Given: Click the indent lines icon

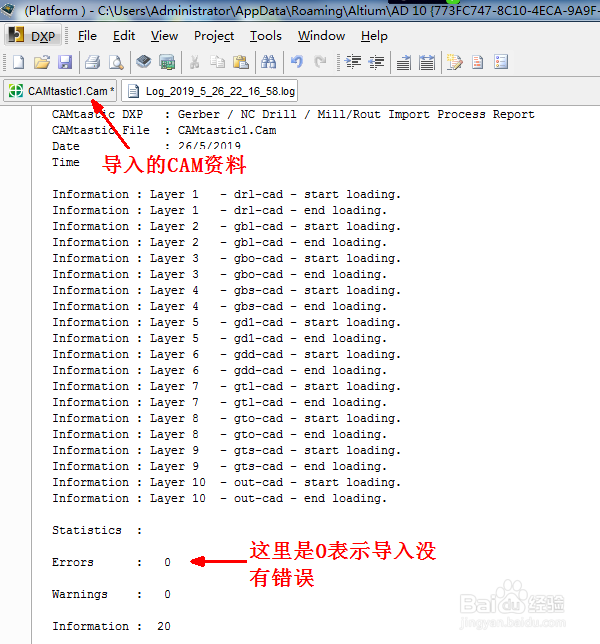Looking at the screenshot, I should 353,62.
